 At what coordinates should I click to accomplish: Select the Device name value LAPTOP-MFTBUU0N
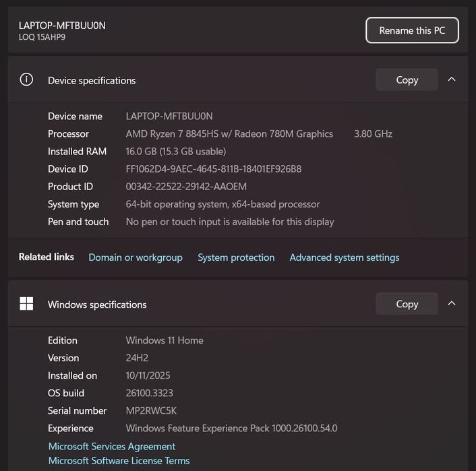click(169, 116)
